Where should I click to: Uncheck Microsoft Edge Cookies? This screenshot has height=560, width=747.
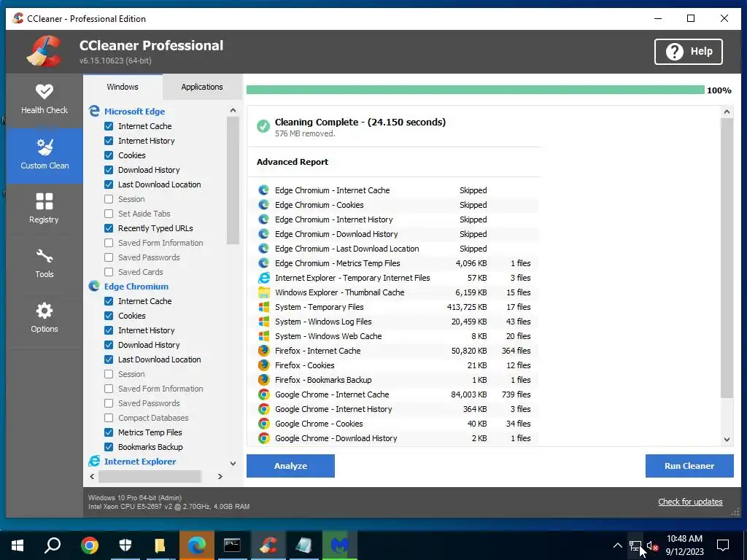pos(109,155)
